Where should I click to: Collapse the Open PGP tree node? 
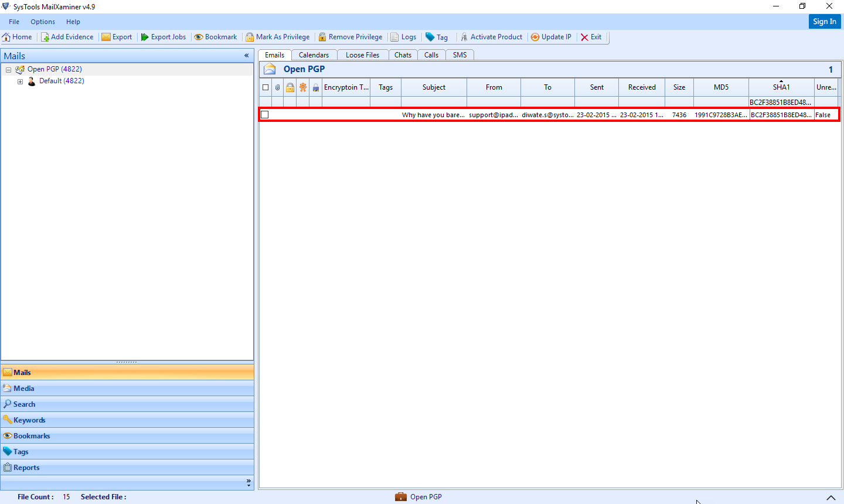(x=9, y=70)
